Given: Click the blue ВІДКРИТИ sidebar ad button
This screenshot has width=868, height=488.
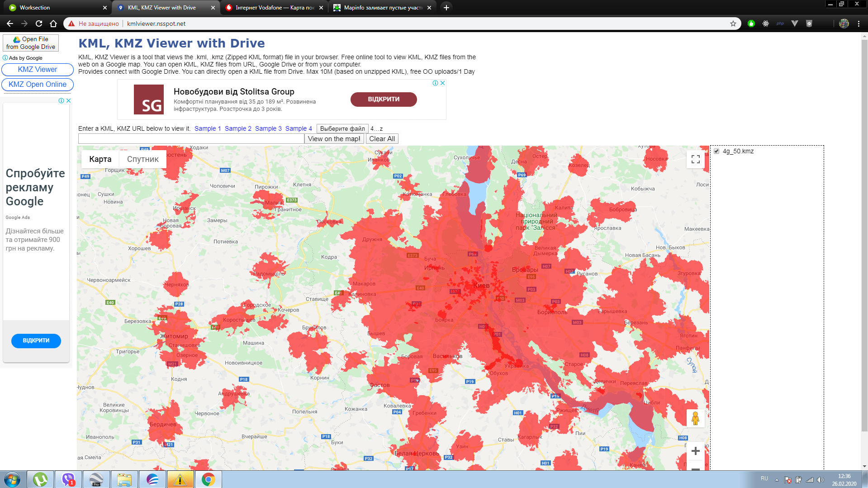Looking at the screenshot, I should (36, 341).
